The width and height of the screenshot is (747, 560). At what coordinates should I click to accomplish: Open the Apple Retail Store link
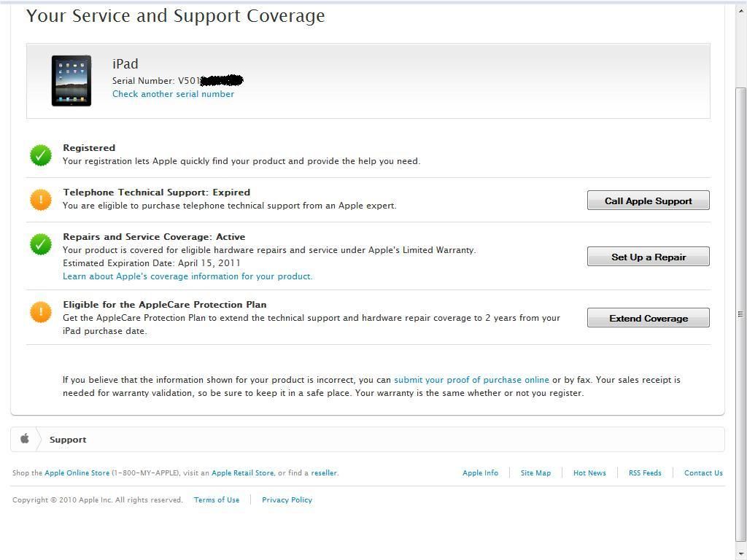click(x=242, y=472)
